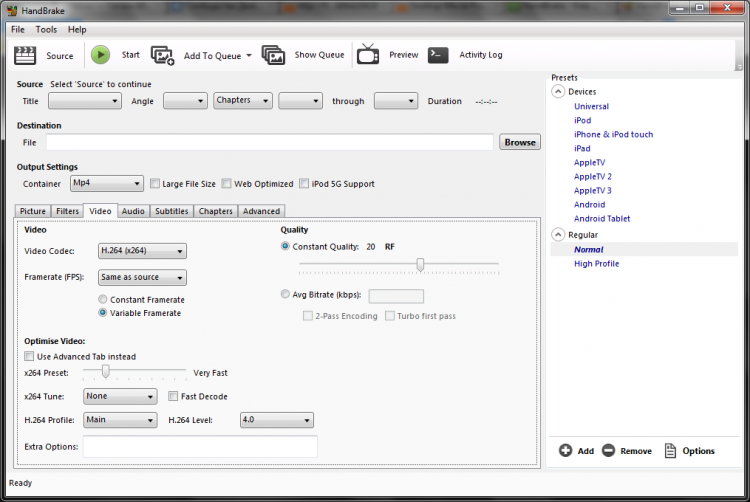Open the Video Codec H.264 dropdown

pos(142,251)
